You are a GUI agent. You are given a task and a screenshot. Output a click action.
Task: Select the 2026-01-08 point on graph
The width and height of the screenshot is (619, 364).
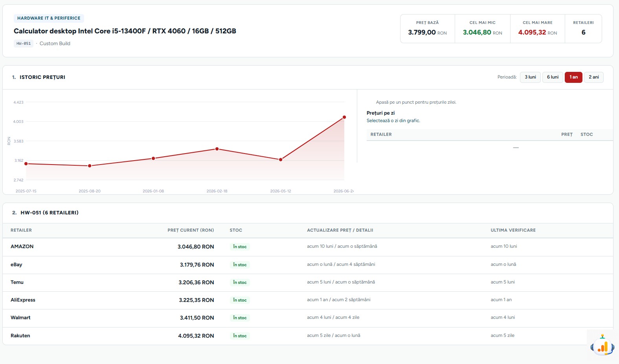coord(153,158)
